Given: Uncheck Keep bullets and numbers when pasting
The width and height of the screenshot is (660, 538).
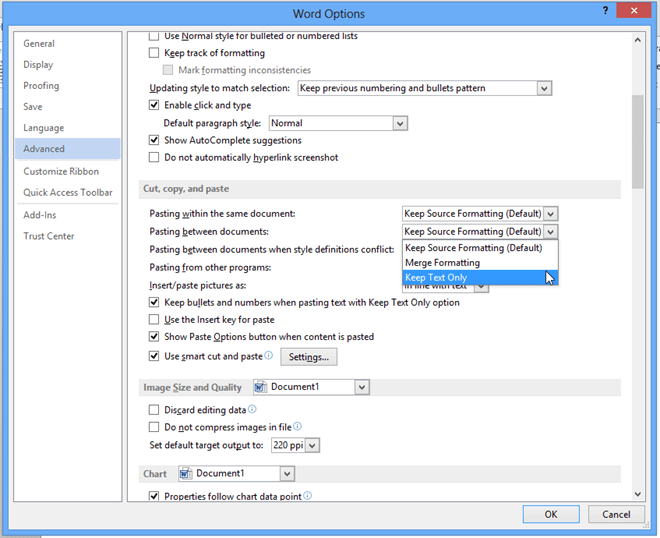Looking at the screenshot, I should 154,302.
